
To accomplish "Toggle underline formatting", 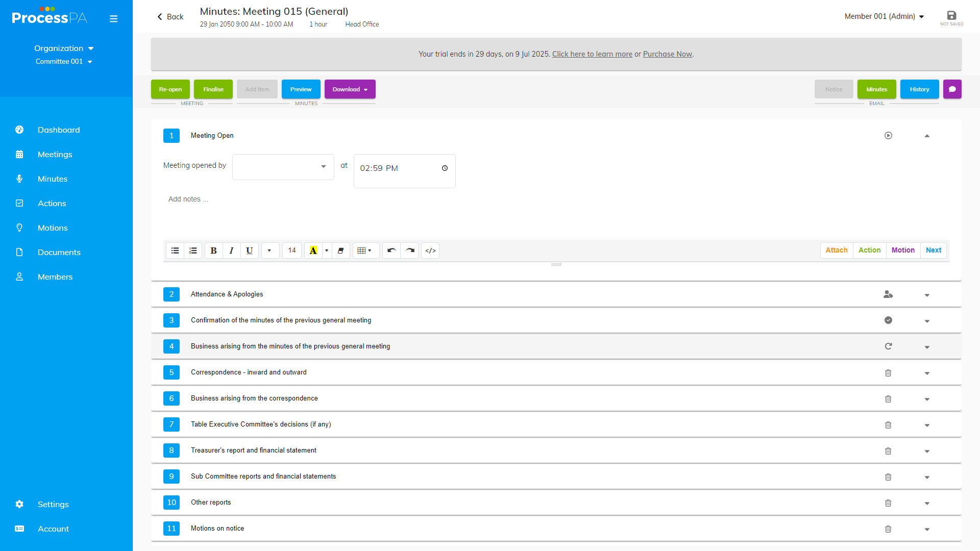I will pos(249,251).
